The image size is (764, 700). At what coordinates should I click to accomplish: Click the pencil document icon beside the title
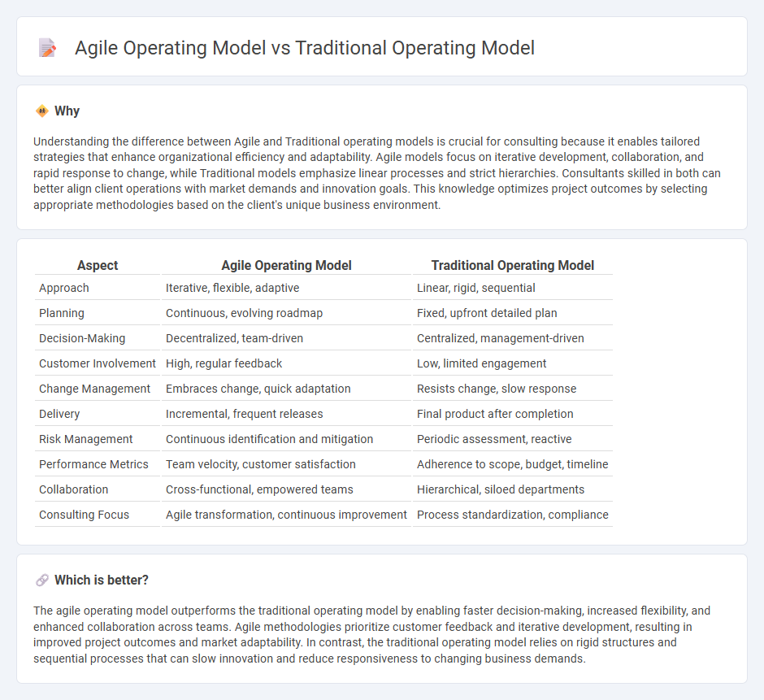[47, 48]
